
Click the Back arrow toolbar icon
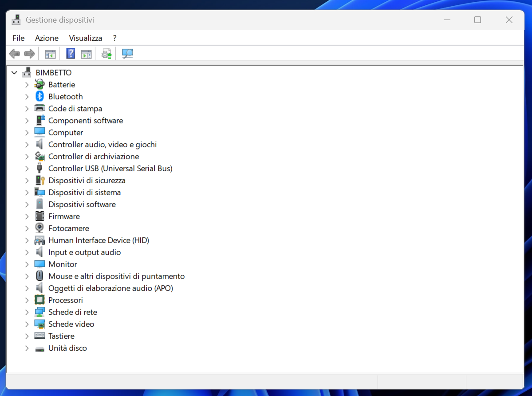point(14,54)
